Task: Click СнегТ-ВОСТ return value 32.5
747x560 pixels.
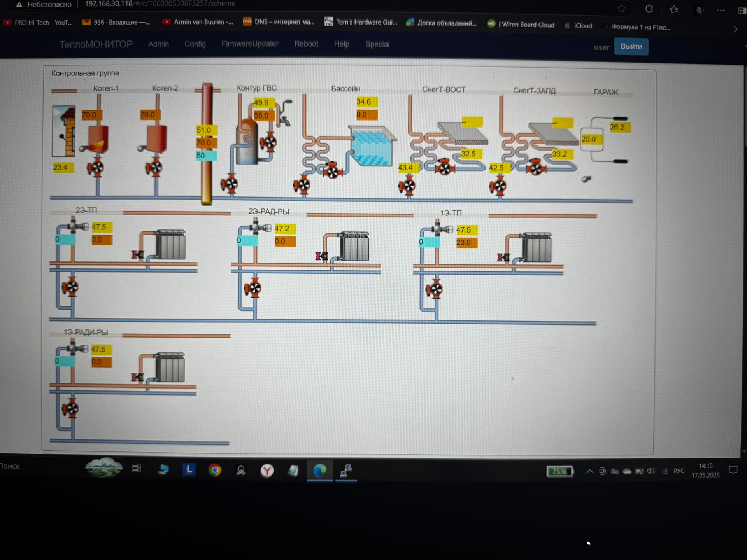Action: coord(471,154)
